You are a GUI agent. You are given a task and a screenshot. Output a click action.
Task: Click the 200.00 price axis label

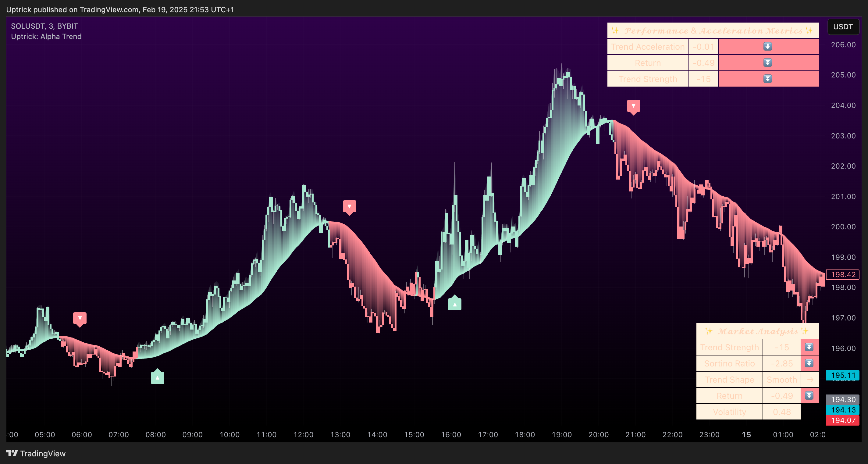click(x=843, y=227)
